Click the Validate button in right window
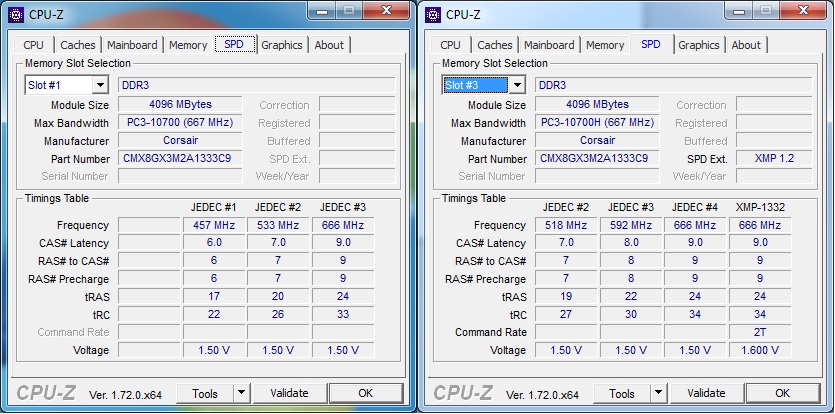Image resolution: width=835 pixels, height=414 pixels. 706,393
